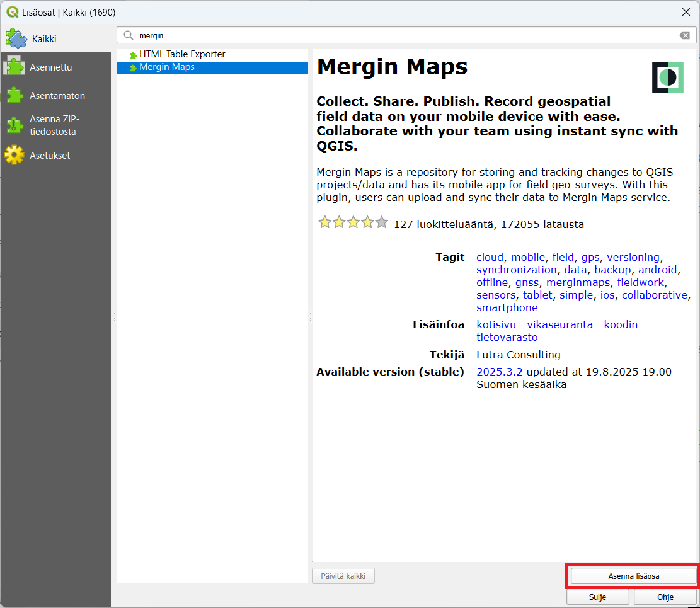Click the Sulje button
Screen dimensions: 700x608
[x=597, y=597]
